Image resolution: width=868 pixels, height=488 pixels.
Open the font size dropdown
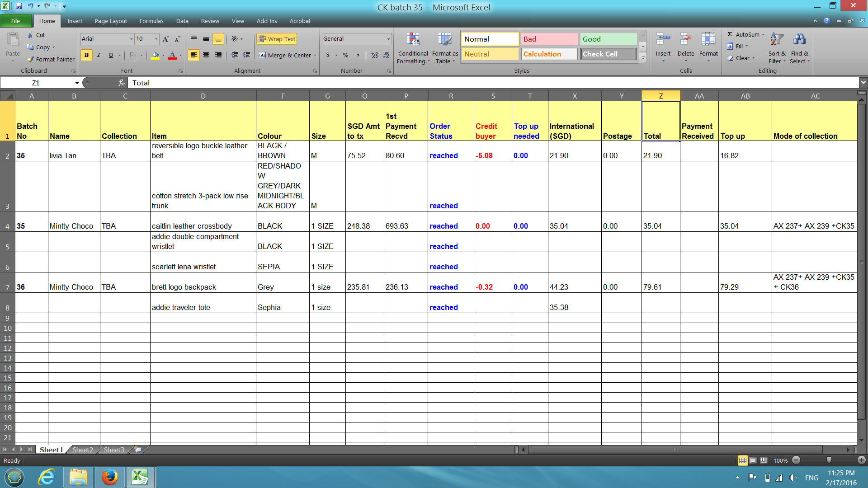[x=156, y=39]
